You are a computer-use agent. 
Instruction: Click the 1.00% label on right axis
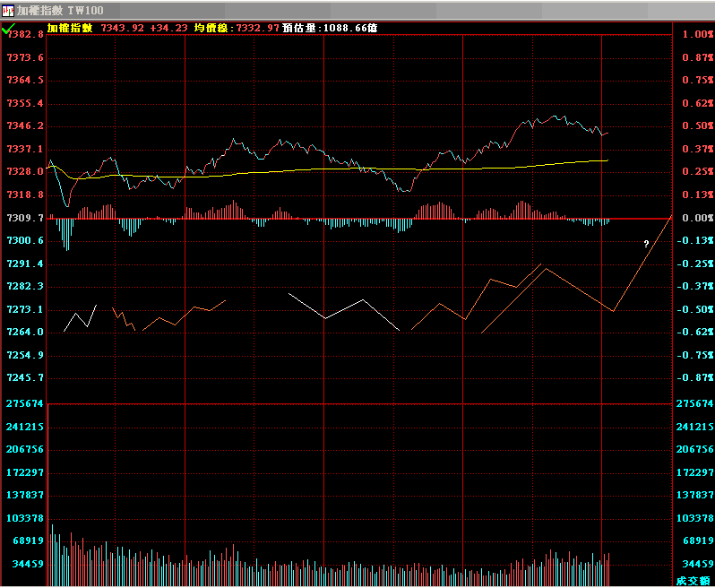point(696,34)
